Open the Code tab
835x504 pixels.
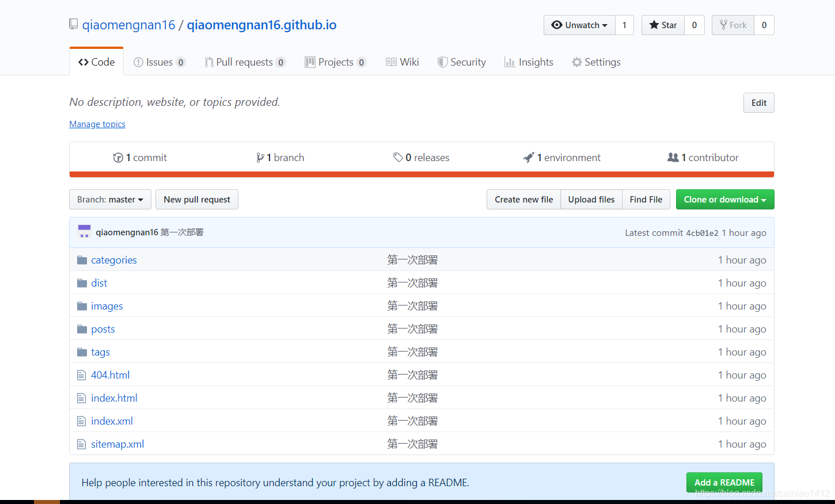click(x=96, y=62)
